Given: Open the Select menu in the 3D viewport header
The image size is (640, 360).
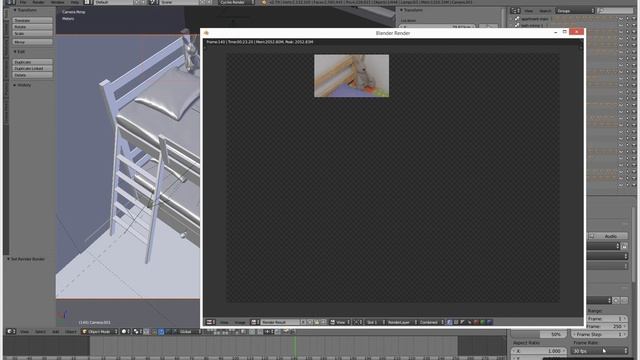Looking at the screenshot, I should tap(40, 331).
